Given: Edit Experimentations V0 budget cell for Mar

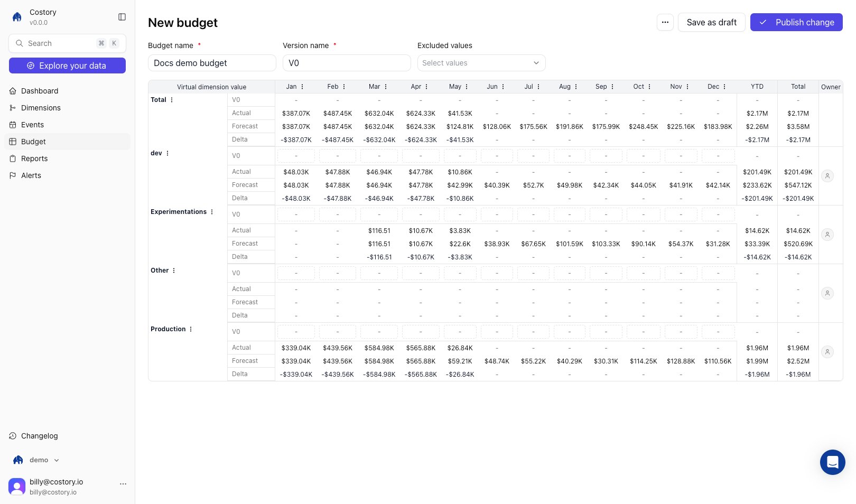Looking at the screenshot, I should coord(379,214).
